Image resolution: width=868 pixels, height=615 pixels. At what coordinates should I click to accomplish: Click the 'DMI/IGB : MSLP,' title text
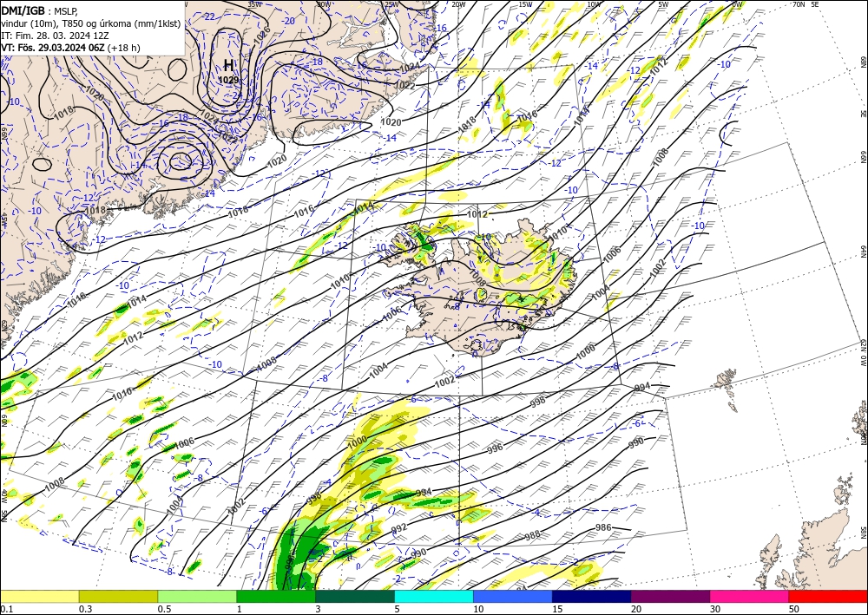tap(39, 11)
